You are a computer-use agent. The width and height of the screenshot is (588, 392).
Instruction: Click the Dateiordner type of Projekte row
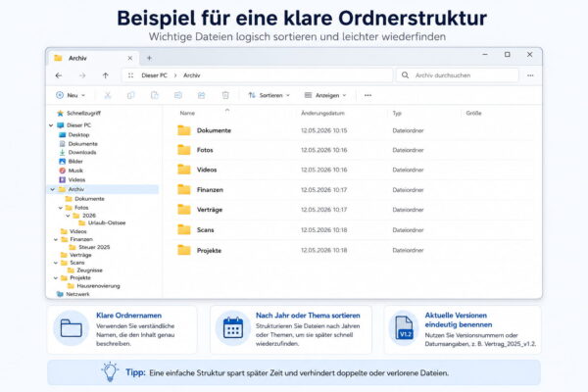pos(408,250)
